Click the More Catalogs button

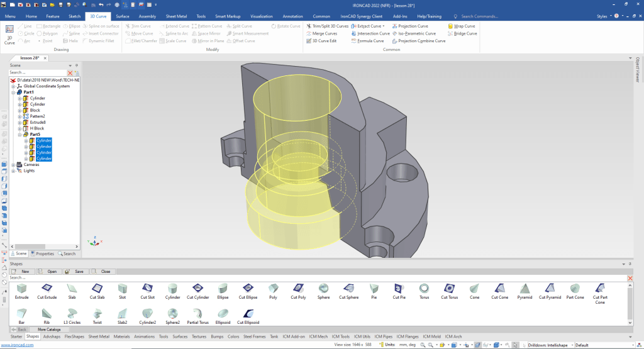[x=49, y=329]
